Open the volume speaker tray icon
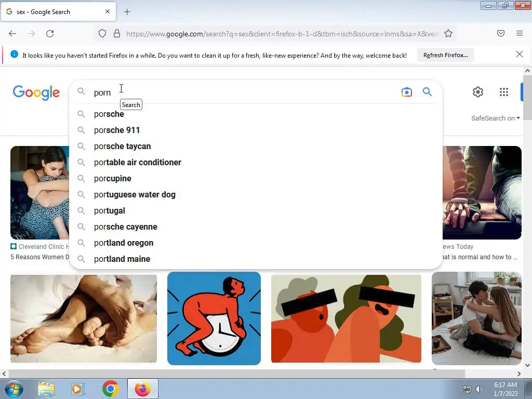Screen dimensions: 532x399 [479, 389]
